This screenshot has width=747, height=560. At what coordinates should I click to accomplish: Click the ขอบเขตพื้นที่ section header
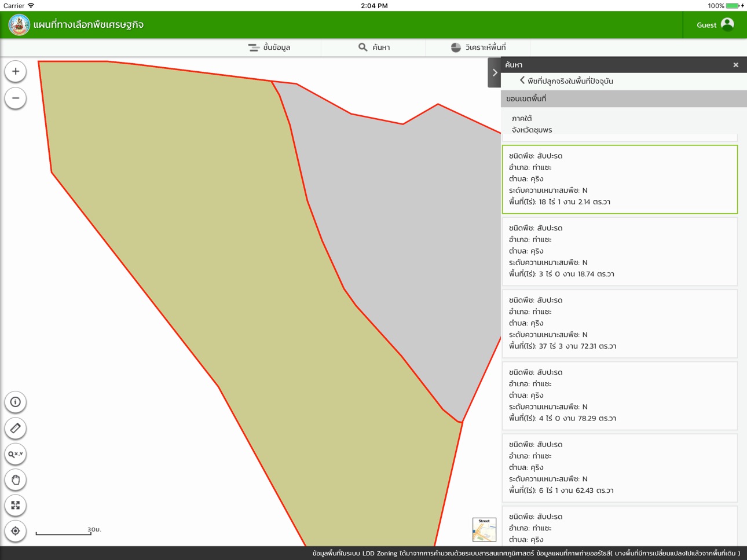[624, 98]
